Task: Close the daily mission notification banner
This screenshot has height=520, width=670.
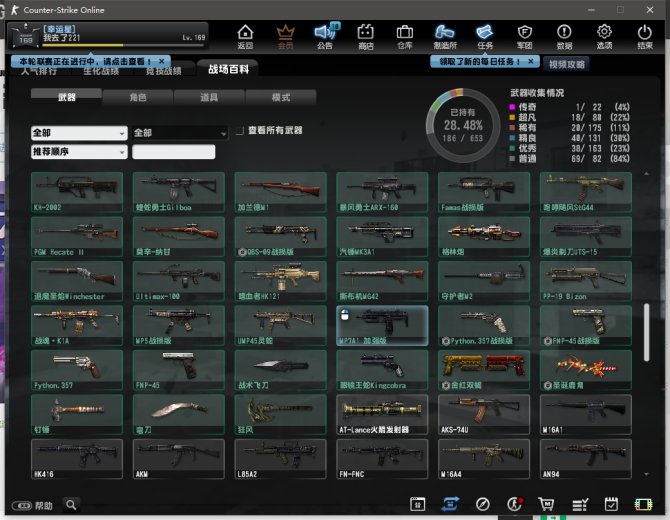Action: tap(530, 61)
